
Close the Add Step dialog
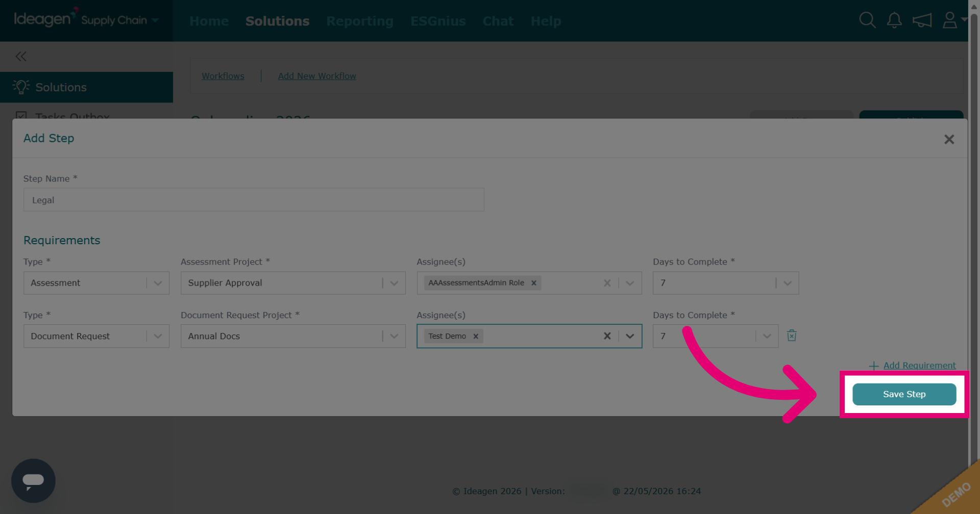tap(949, 139)
